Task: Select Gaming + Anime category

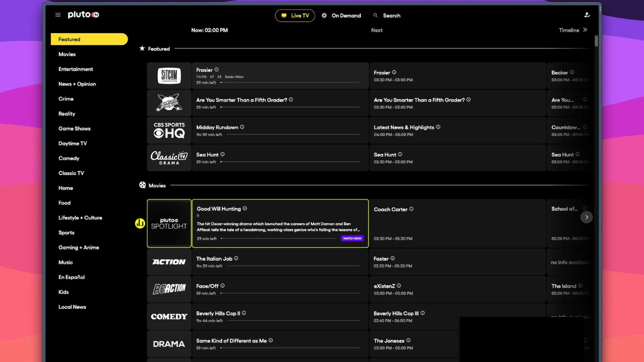Action: point(78,247)
